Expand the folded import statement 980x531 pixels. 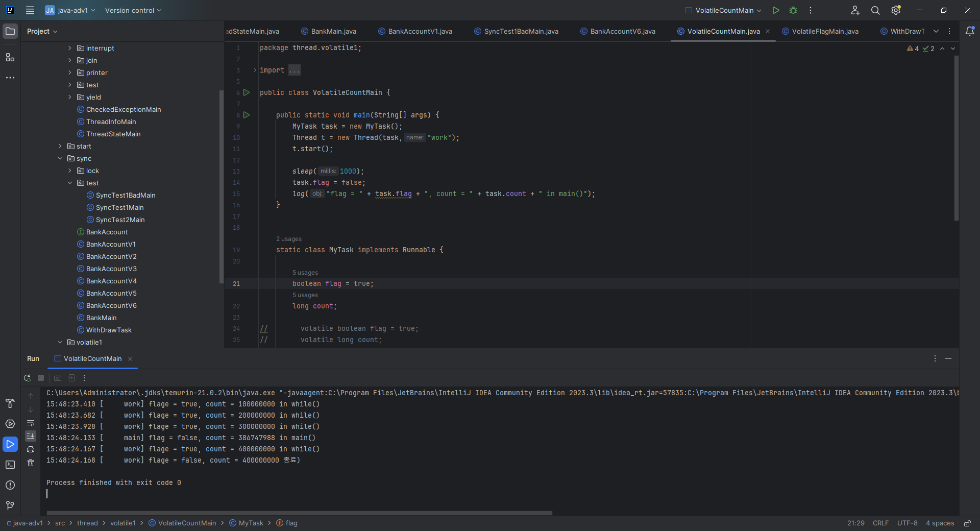(255, 70)
